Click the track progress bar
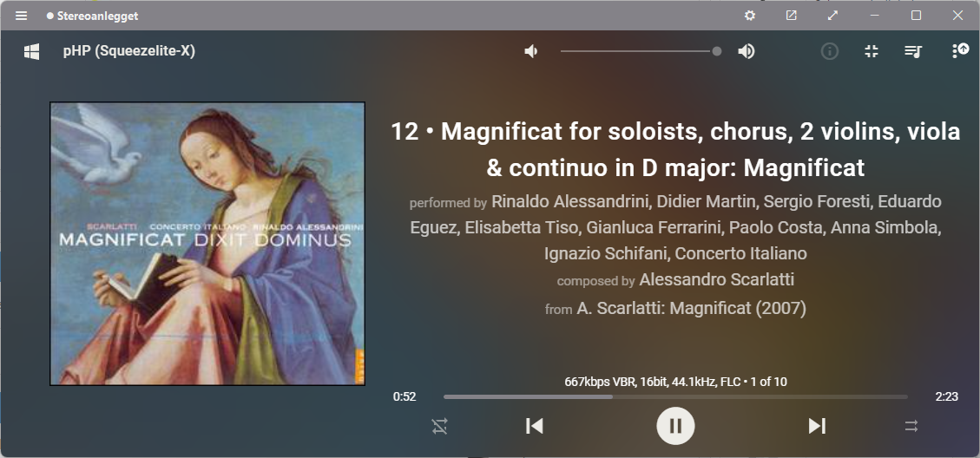This screenshot has width=980, height=458. (x=675, y=396)
